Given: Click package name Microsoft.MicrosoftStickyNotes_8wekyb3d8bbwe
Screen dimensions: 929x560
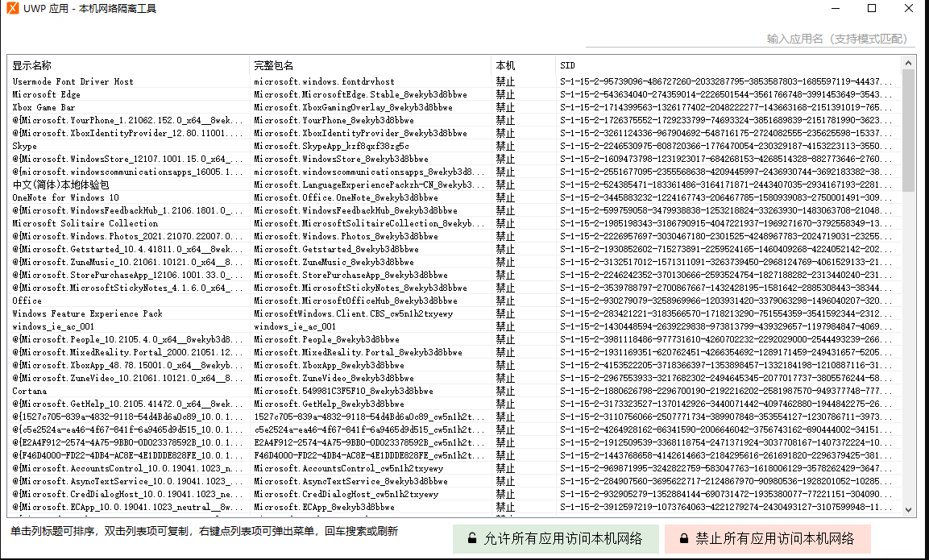Looking at the screenshot, I should 360,288.
